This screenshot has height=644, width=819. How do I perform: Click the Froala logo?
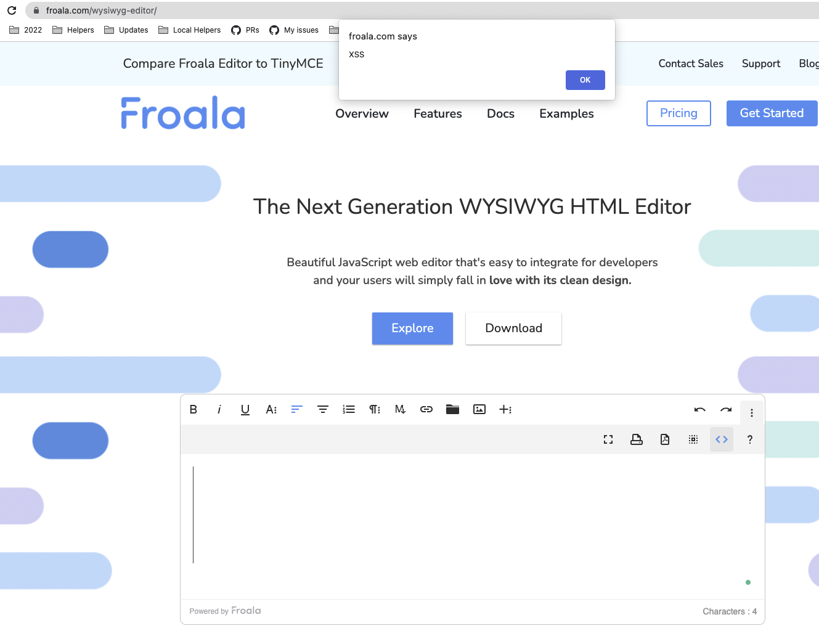tap(183, 113)
